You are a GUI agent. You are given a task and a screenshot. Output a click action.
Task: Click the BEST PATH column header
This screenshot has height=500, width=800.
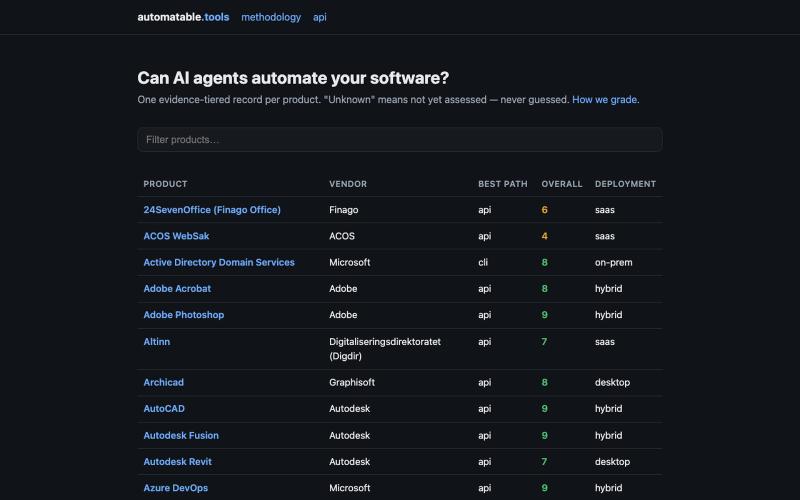(x=503, y=184)
